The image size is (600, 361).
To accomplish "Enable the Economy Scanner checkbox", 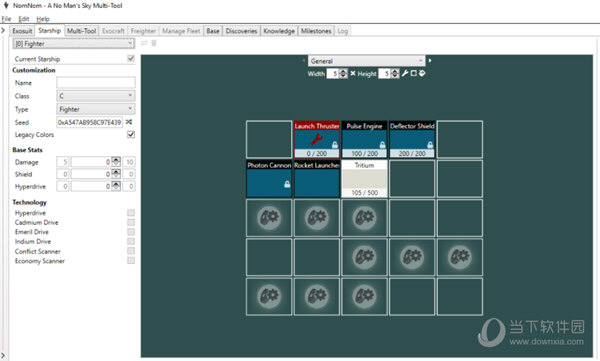I will (131, 260).
